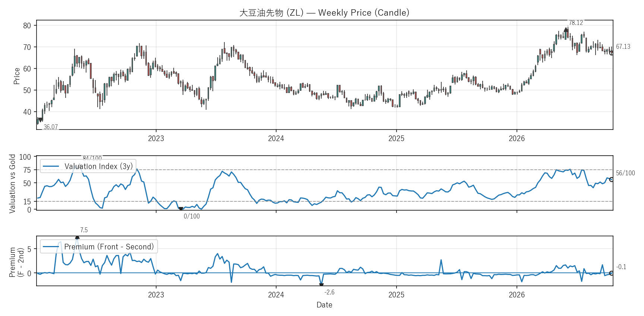Click the 7.5 premium peak label
This screenshot has width=644, height=316.
84,230
